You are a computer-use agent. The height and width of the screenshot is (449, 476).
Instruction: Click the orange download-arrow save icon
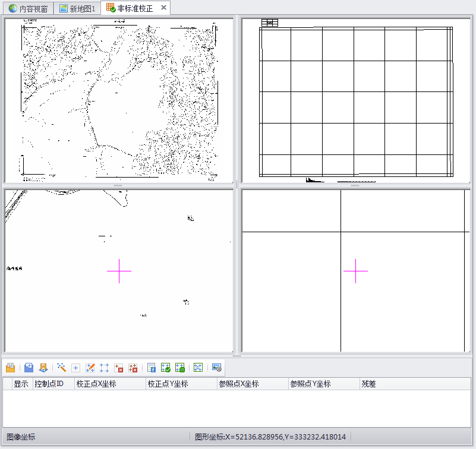tap(43, 368)
